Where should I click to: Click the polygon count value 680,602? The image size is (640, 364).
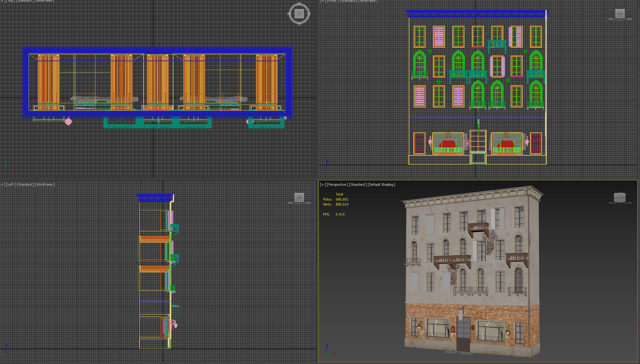tap(342, 199)
